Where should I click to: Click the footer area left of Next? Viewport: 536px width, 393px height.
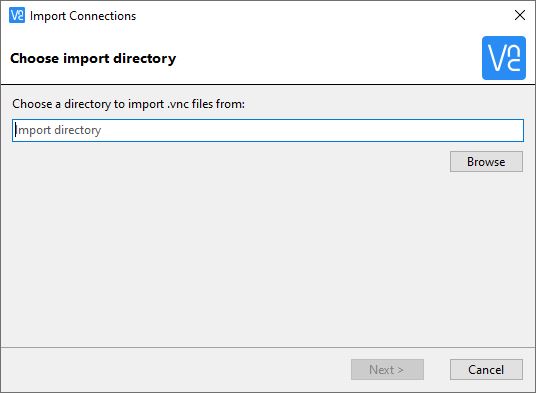pos(174,369)
